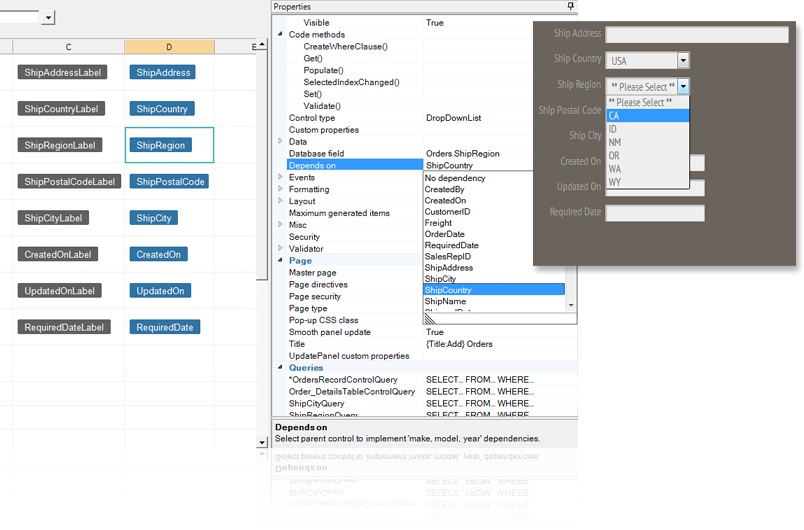804x530 pixels.
Task: Click the Ship Region dropdown arrow
Action: coord(683,87)
